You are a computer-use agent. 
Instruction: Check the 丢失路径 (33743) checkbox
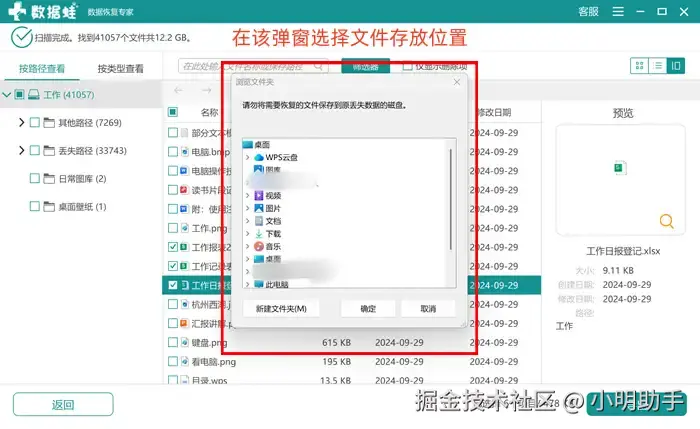tap(34, 150)
